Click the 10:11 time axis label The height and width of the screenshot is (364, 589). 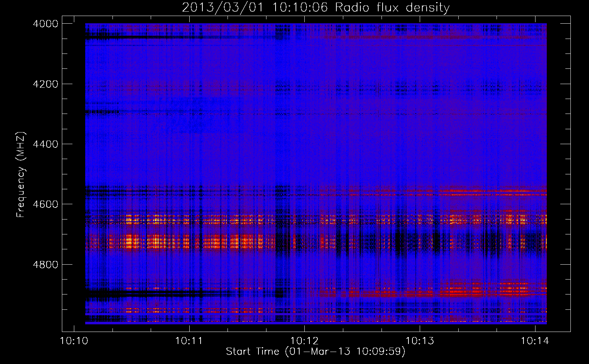(189, 341)
